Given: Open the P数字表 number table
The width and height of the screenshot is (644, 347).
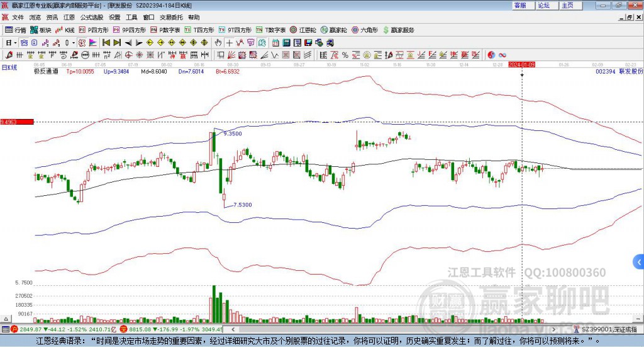Looking at the screenshot, I should [165, 30].
